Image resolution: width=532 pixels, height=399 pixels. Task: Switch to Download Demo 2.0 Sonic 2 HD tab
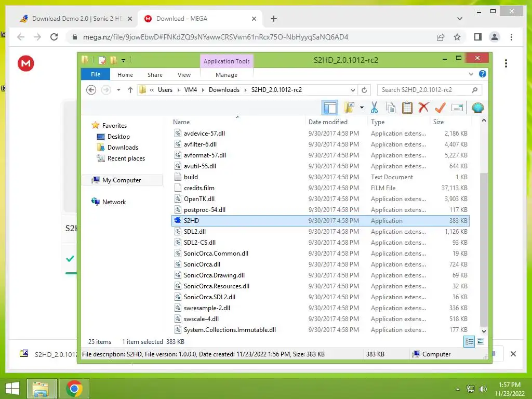coord(76,19)
